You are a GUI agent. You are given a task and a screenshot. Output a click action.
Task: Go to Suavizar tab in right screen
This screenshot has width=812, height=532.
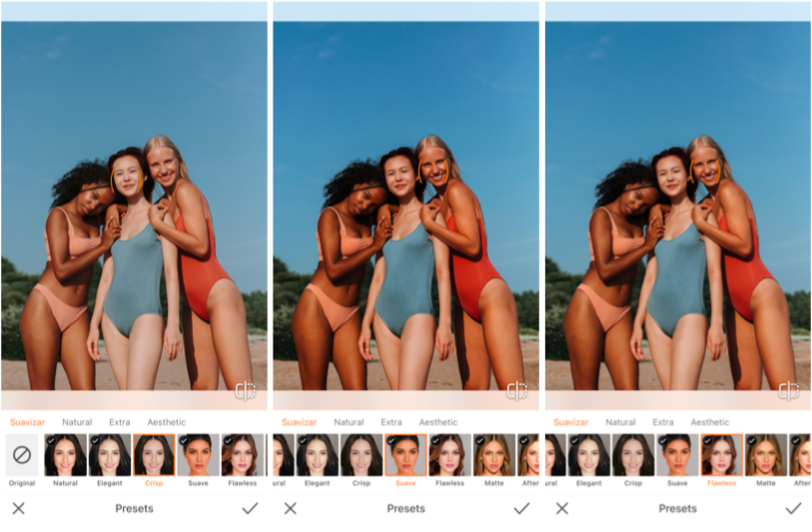pos(570,422)
